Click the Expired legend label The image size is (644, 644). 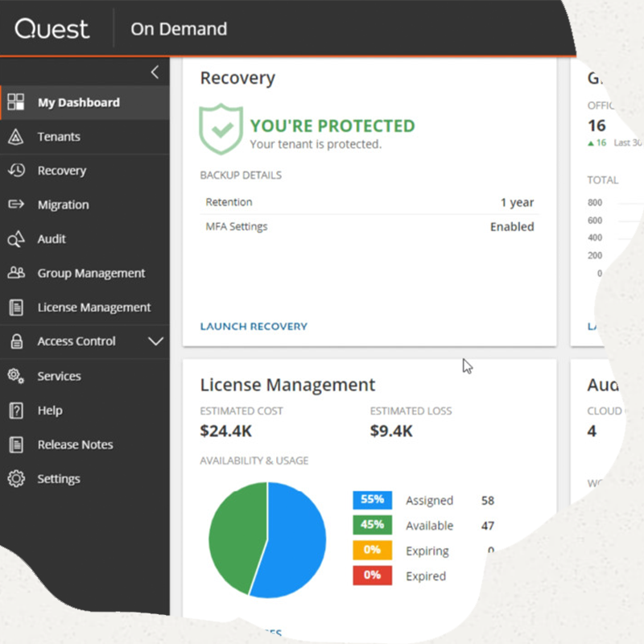(x=426, y=576)
